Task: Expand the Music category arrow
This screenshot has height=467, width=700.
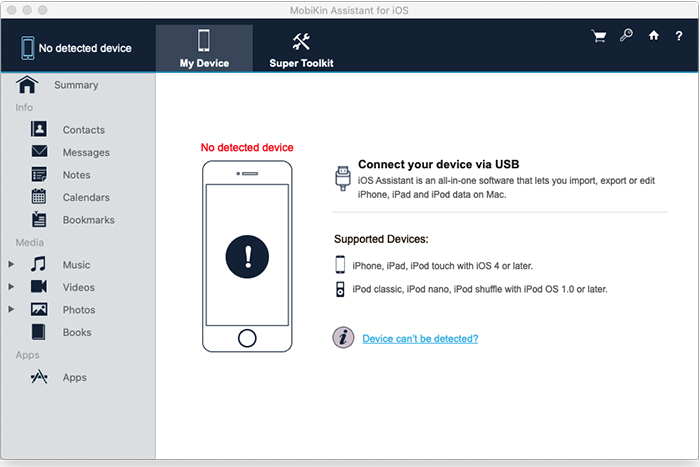Action: click(11, 264)
